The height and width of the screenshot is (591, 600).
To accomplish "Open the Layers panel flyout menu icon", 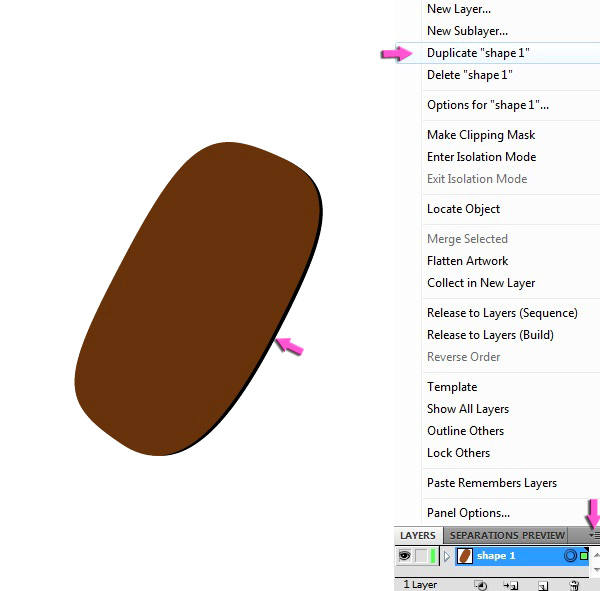I will coord(594,535).
